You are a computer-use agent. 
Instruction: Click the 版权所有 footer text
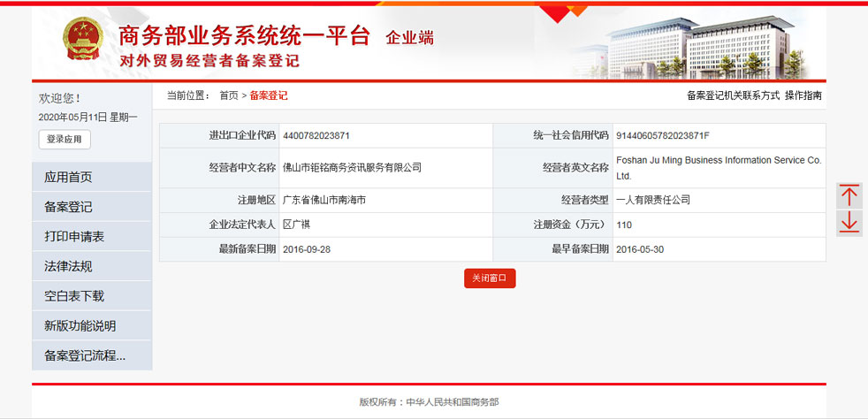pyautogui.click(x=429, y=402)
